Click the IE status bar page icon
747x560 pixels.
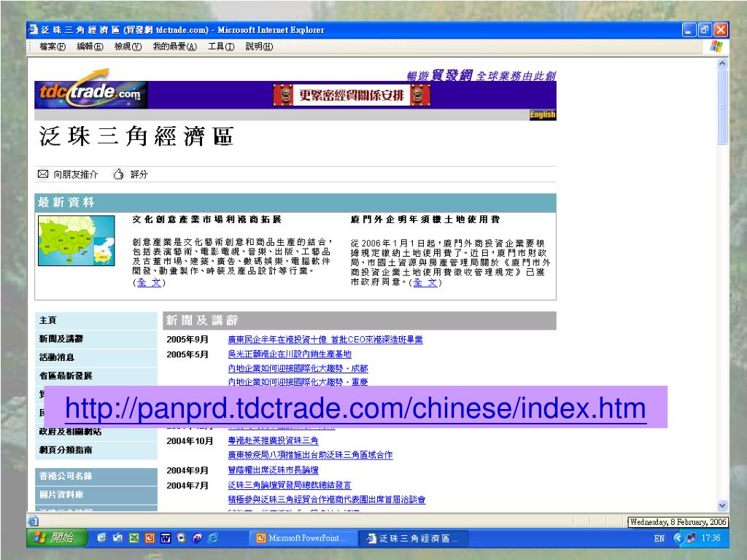pos(33,521)
